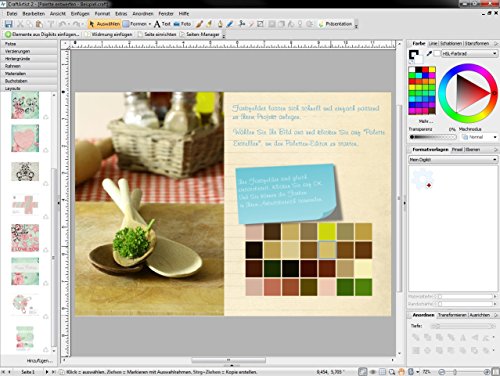Click the Save disk icon in toolbar

tap(8, 24)
